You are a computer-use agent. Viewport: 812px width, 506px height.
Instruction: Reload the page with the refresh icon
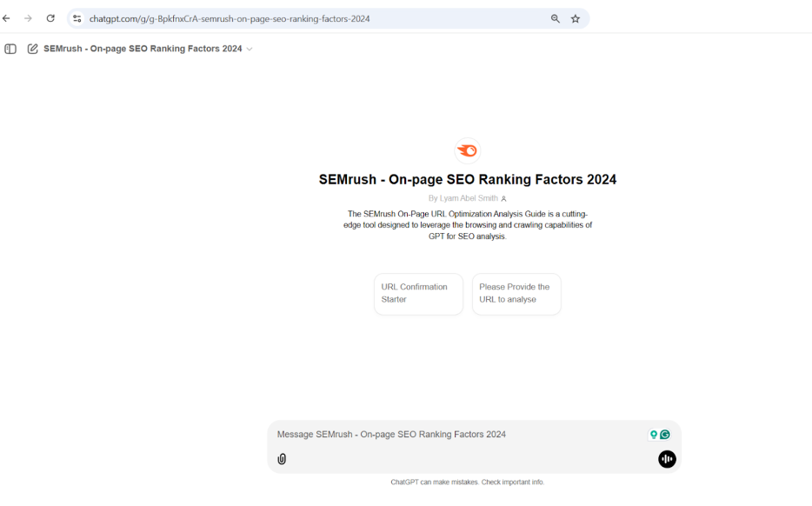[x=50, y=18]
